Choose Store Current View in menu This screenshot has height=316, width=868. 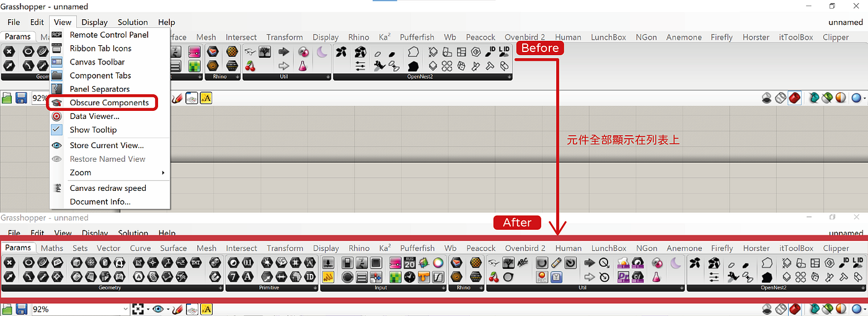(x=107, y=145)
